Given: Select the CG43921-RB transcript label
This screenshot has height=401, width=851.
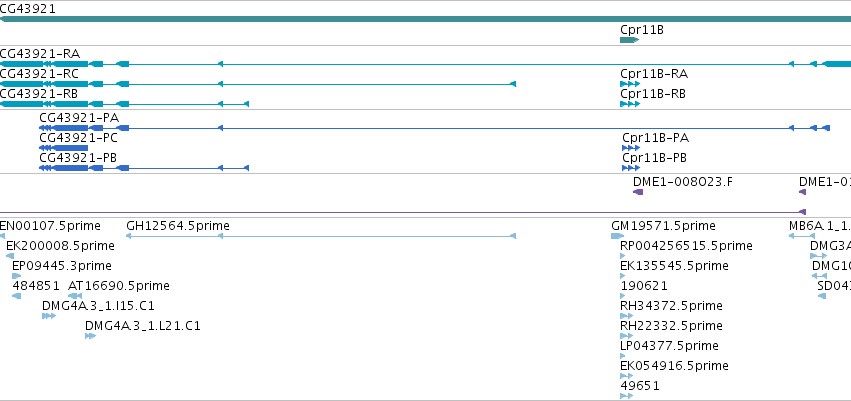Looking at the screenshot, I should (39, 93).
